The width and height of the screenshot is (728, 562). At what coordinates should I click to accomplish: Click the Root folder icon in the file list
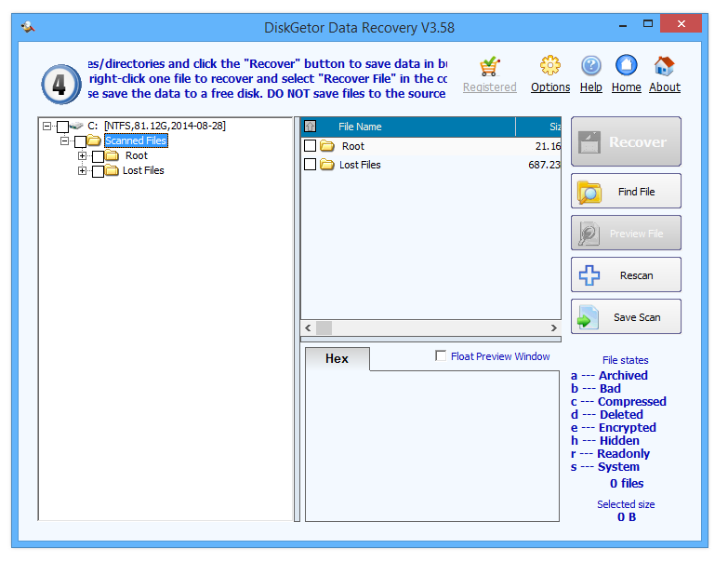point(327,146)
